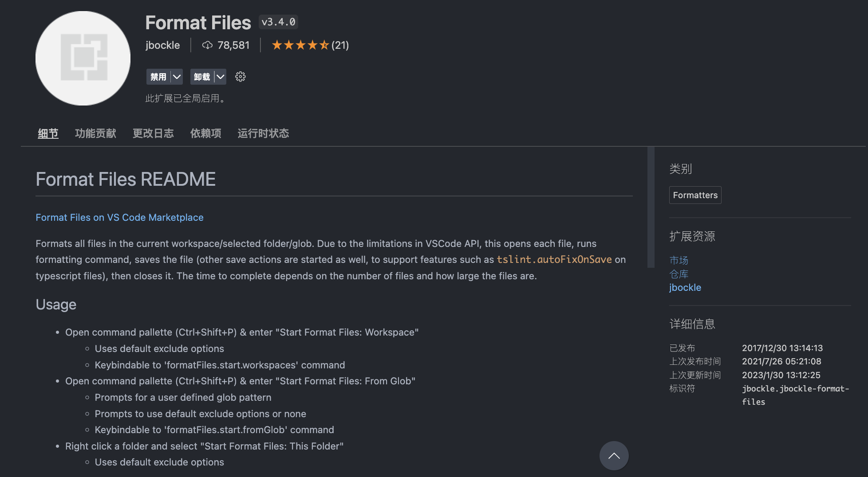
Task: Select the Formatters category tag
Action: click(695, 195)
